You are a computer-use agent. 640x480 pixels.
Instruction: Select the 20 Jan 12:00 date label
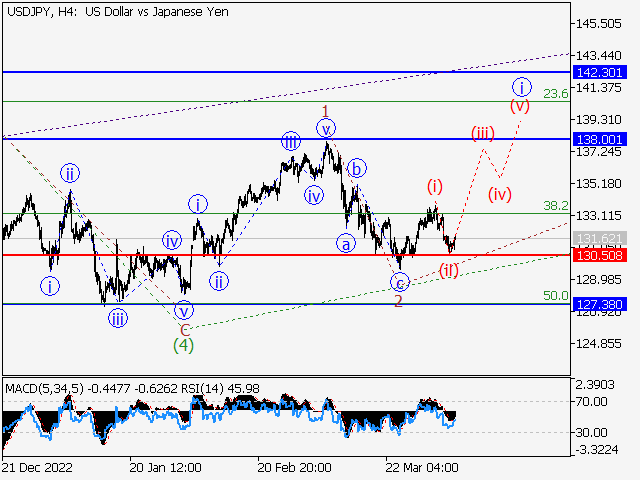pyautogui.click(x=165, y=468)
